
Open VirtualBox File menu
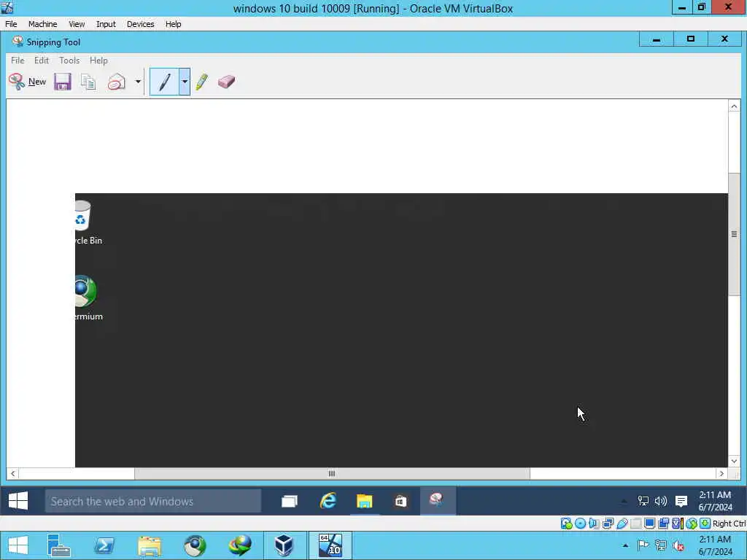[11, 24]
